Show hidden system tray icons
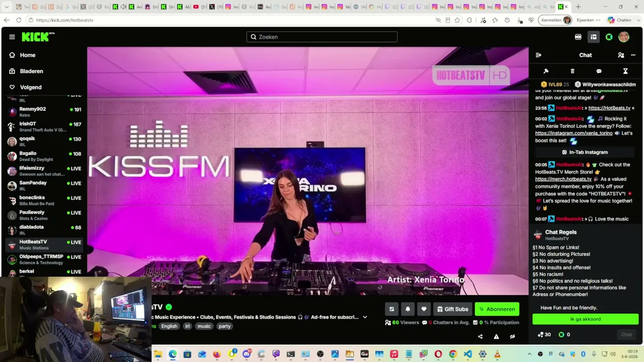 click(529, 354)
